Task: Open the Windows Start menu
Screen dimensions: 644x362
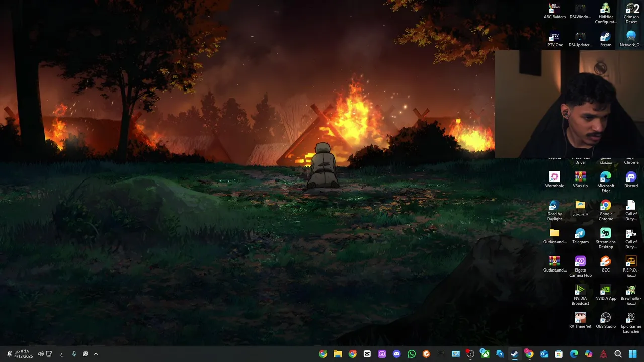Action: [632, 354]
